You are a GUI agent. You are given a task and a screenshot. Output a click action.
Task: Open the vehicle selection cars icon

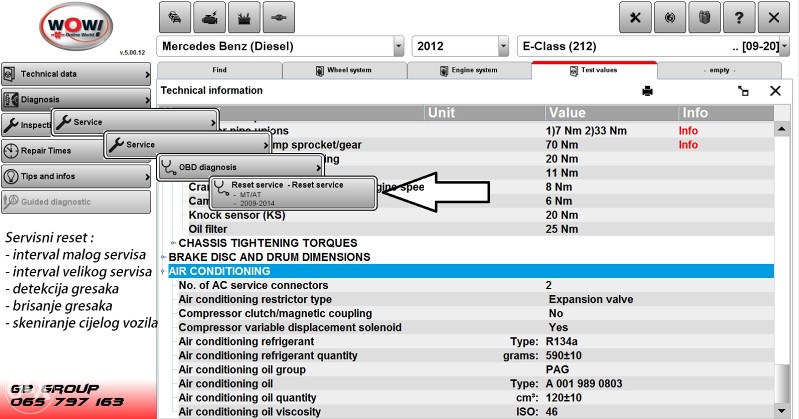(175, 18)
